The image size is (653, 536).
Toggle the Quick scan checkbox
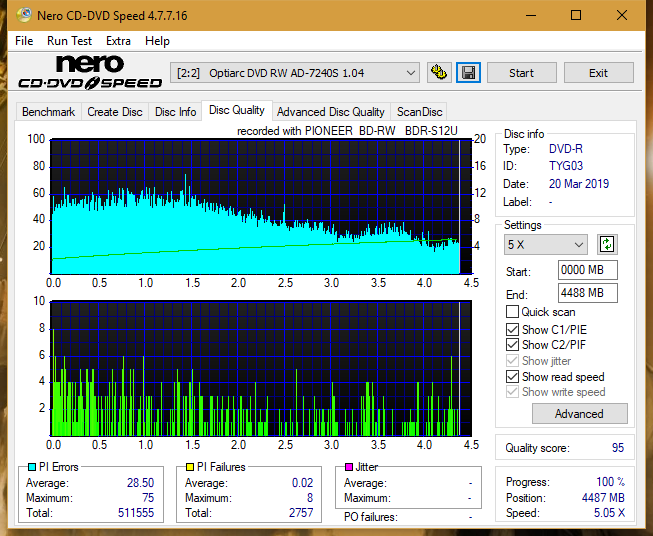point(512,312)
